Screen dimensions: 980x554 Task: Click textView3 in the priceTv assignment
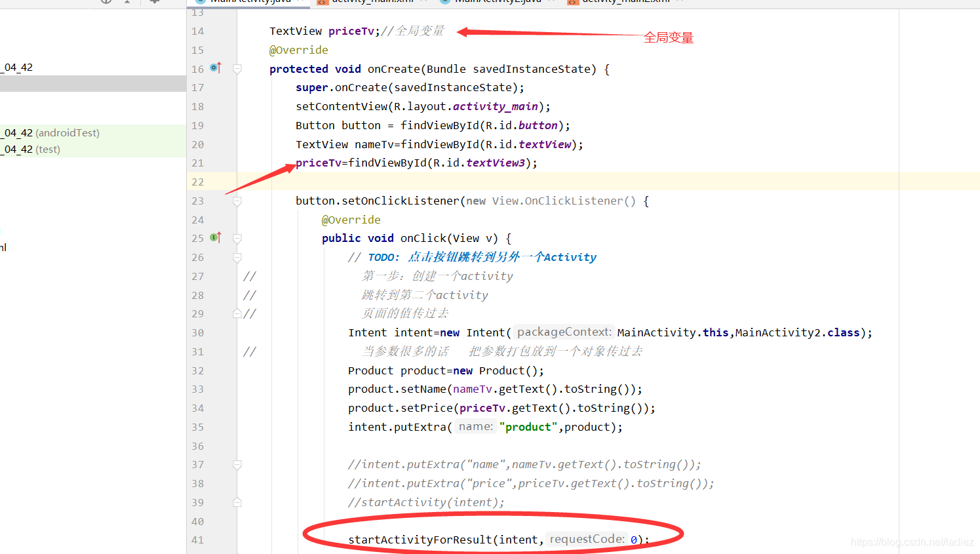coord(496,163)
